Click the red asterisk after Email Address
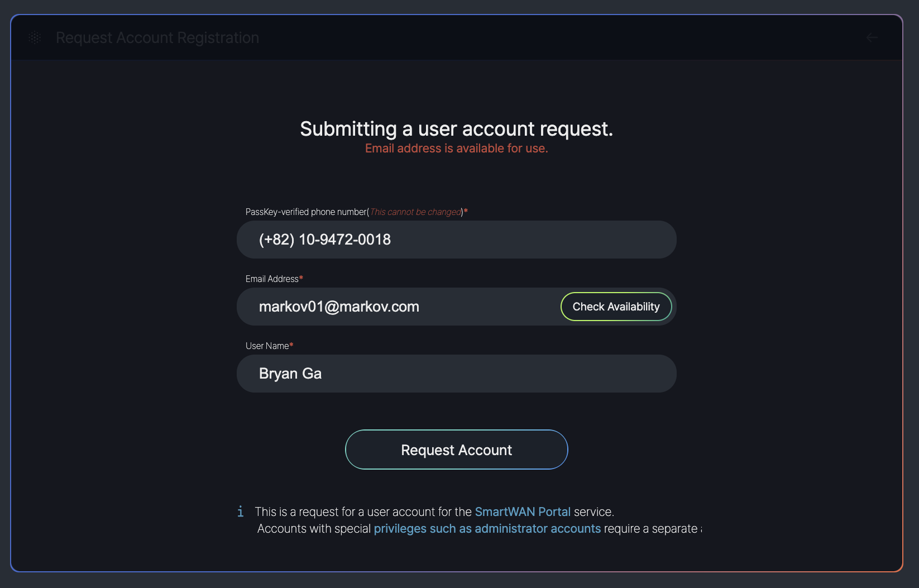The image size is (919, 588). [x=301, y=278]
